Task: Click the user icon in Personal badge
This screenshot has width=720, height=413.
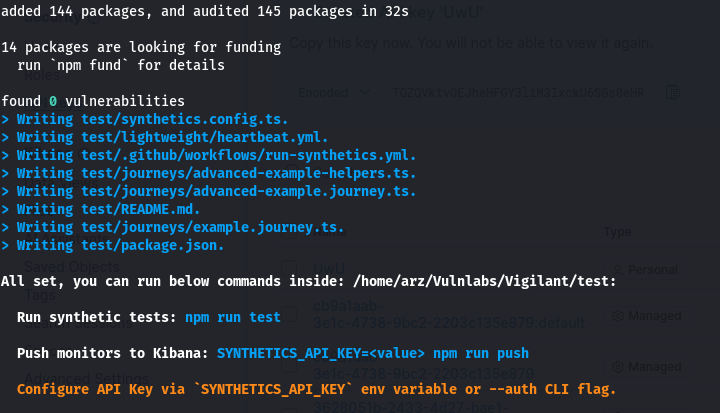Action: click(x=618, y=270)
